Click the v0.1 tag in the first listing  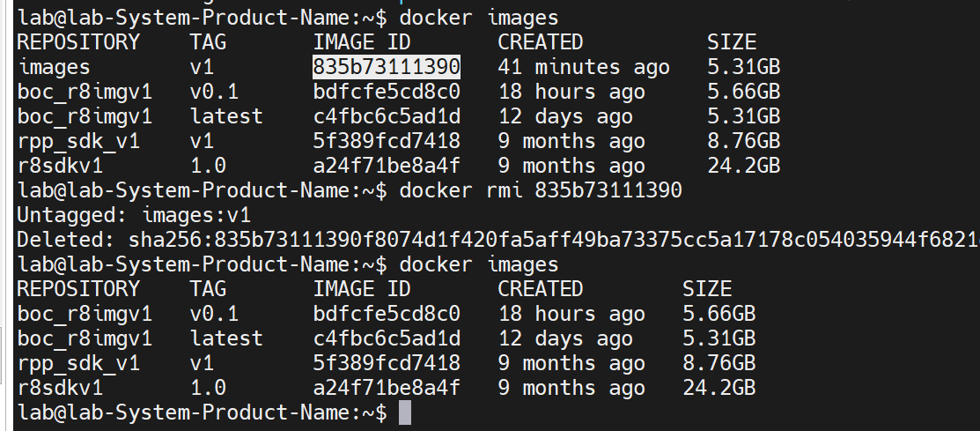pyautogui.click(x=214, y=92)
